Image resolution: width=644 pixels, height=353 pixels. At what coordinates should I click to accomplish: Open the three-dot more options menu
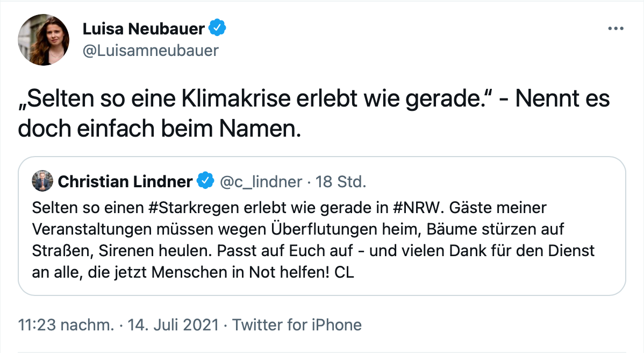(615, 29)
